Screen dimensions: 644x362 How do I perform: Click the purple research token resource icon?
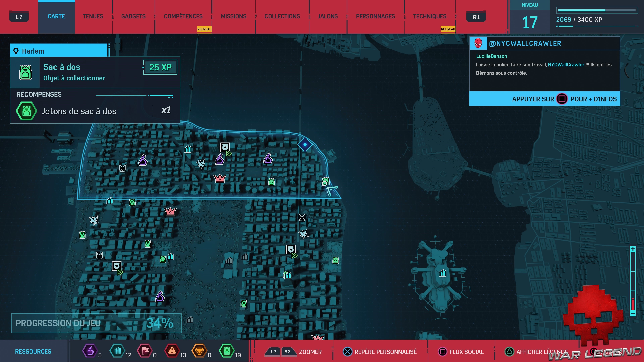(x=90, y=351)
